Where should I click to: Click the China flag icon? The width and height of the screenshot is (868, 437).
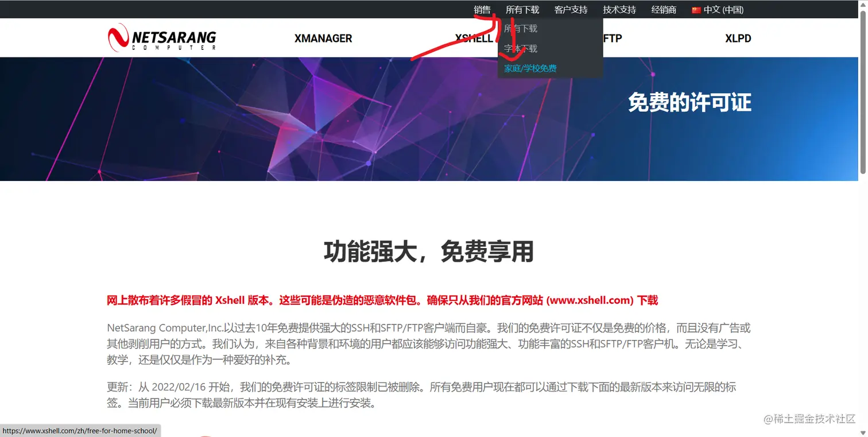[x=696, y=10]
